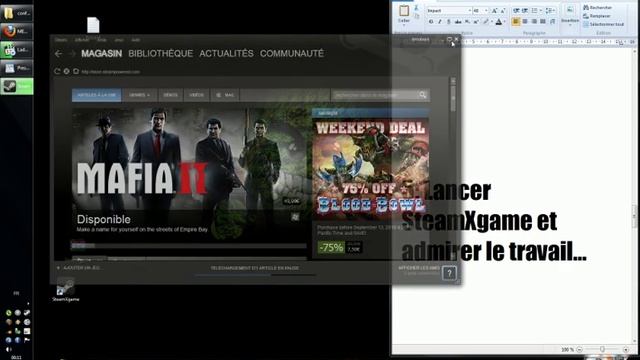The height and width of the screenshot is (360, 640).
Task: Open font color dropdown arrow
Action: [505, 22]
